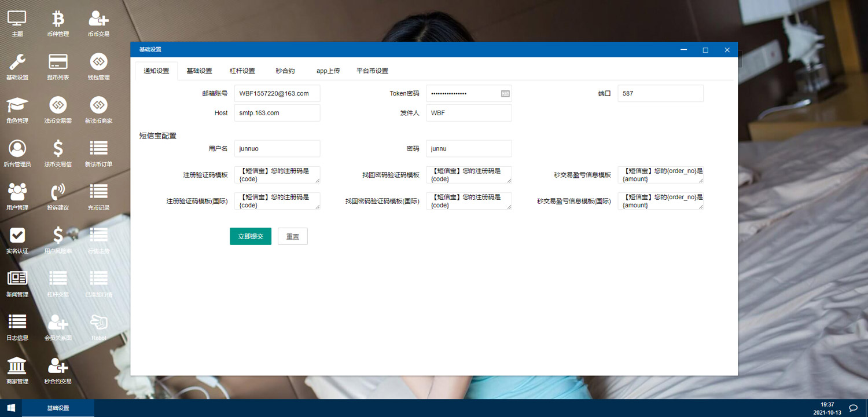The height and width of the screenshot is (417, 868).
Task: Click the 邮箱账号 email input field
Action: (x=277, y=93)
